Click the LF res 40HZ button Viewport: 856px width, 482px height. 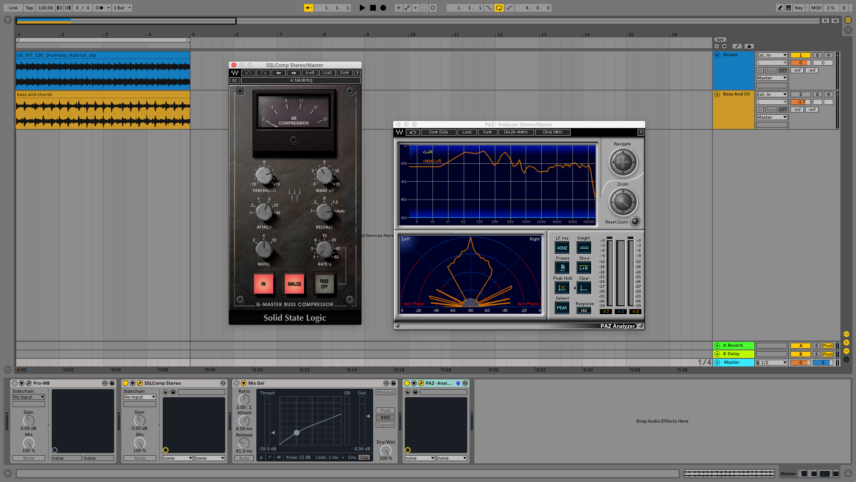562,248
